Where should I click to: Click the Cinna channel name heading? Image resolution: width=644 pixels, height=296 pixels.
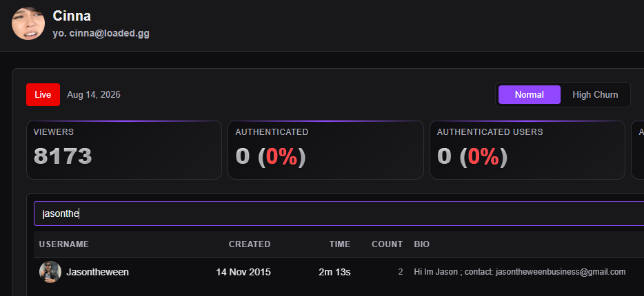(x=72, y=16)
